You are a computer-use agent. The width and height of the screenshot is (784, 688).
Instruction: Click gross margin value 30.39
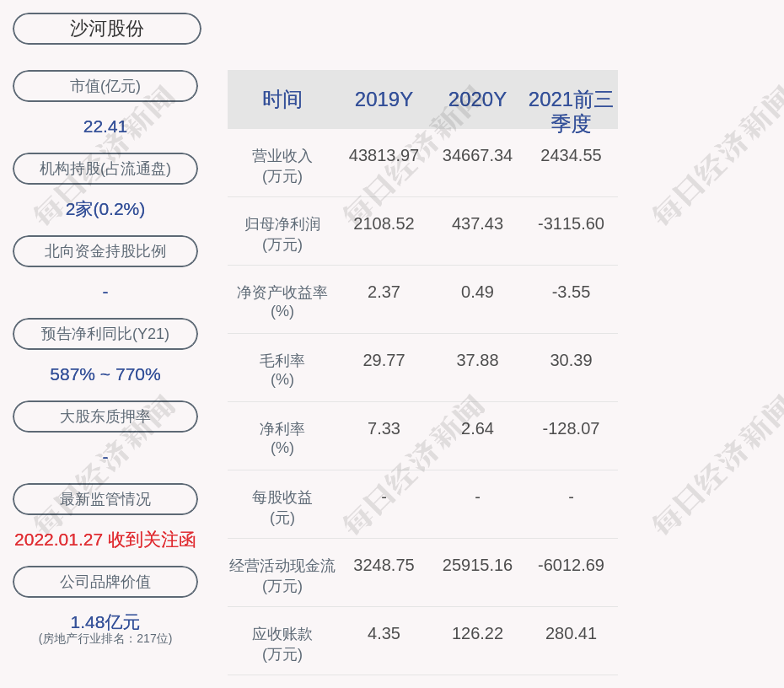pos(571,360)
